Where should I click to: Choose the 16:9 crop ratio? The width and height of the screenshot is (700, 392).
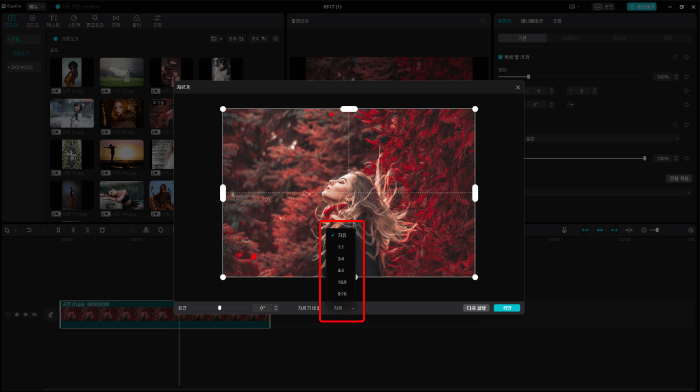pos(342,282)
